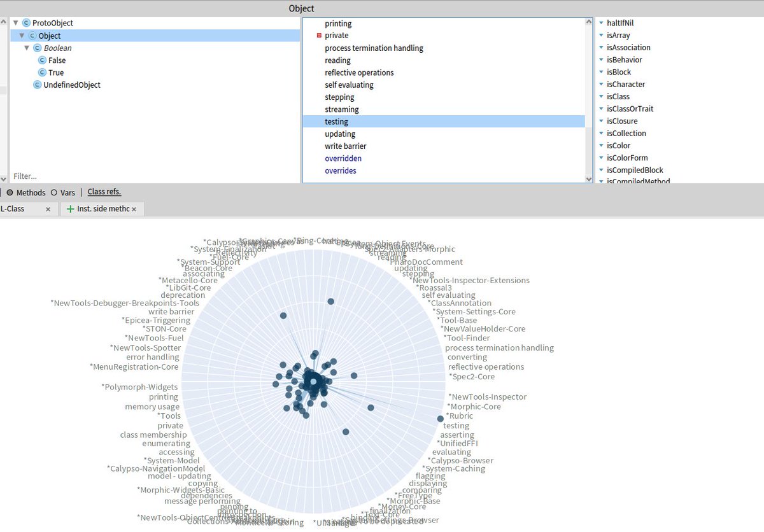Click the green plus on Inst. side method tab
The width and height of the screenshot is (764, 532).
(x=70, y=209)
